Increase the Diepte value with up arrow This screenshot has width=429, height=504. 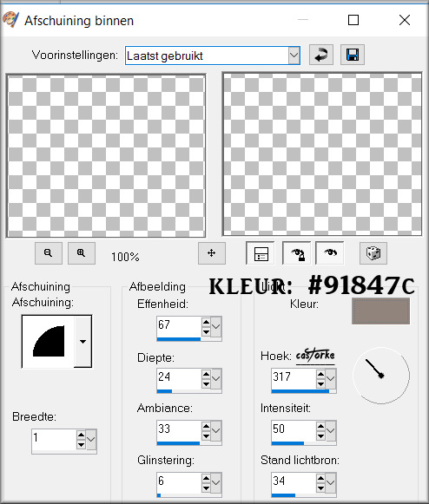[x=207, y=374]
